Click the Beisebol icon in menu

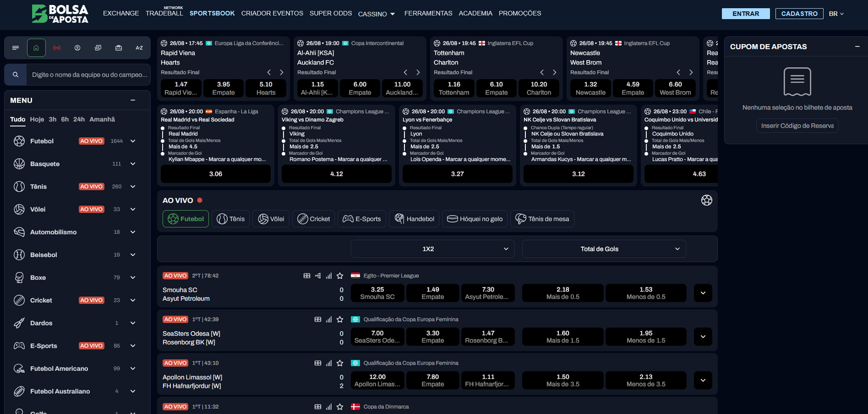[19, 254]
